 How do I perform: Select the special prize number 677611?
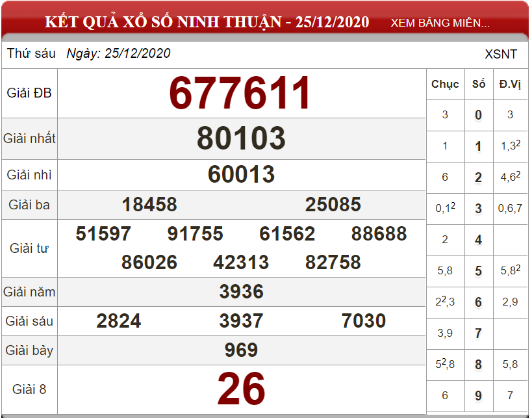coord(241,94)
